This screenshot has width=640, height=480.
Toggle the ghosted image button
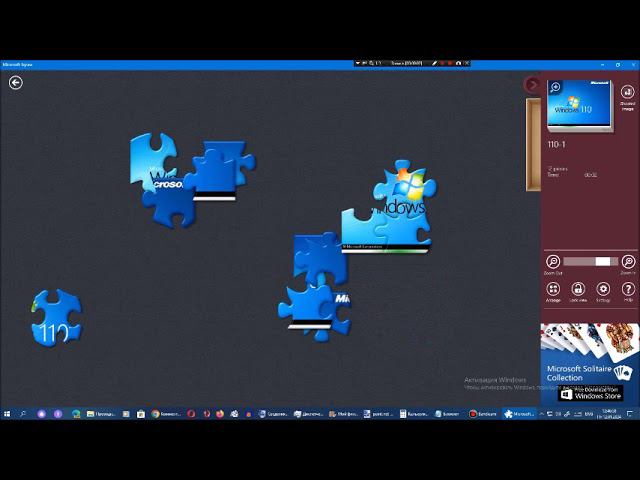(627, 92)
